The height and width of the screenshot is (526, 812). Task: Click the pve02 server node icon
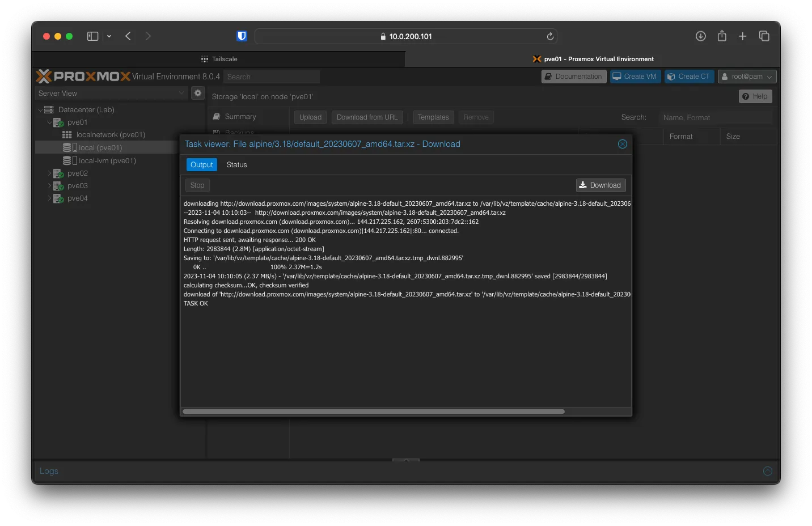58,173
